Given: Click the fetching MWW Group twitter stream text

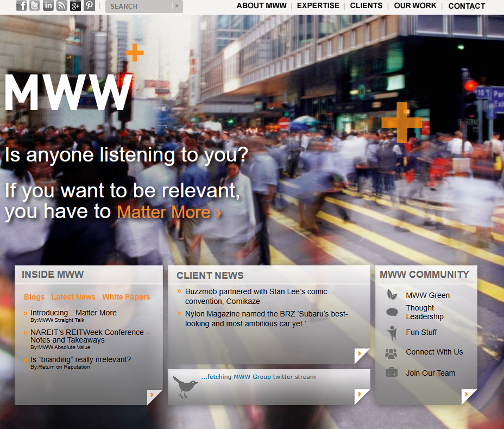Looking at the screenshot, I should (259, 377).
